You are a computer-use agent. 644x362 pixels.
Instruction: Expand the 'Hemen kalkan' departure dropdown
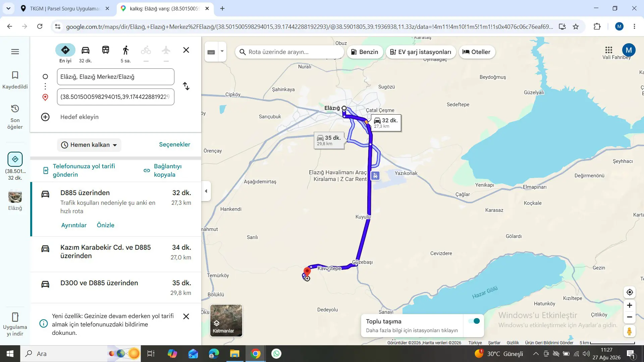tap(89, 145)
